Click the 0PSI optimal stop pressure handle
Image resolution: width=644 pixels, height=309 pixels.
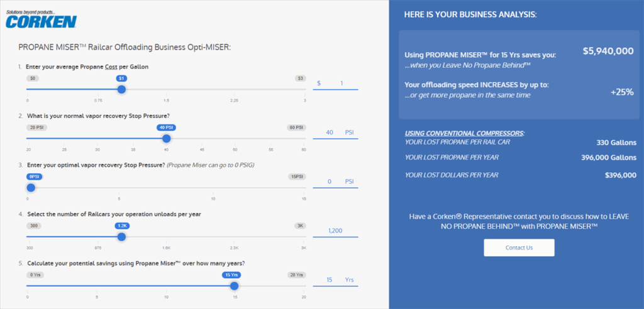coord(31,187)
